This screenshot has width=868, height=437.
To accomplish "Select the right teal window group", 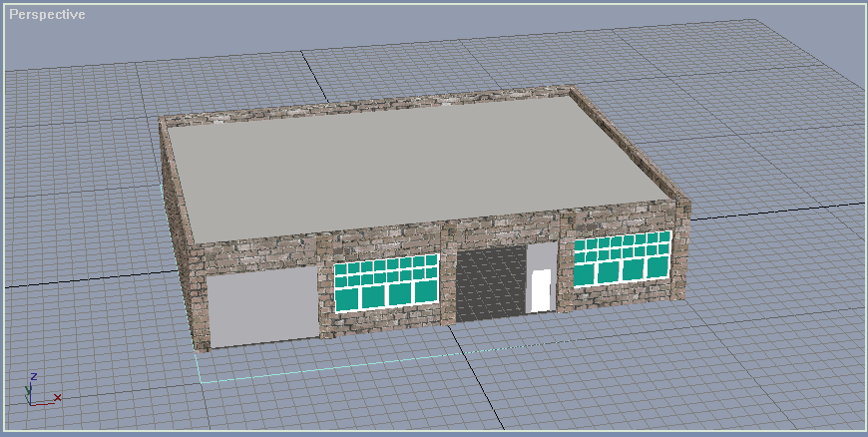I will pyautogui.click(x=623, y=258).
